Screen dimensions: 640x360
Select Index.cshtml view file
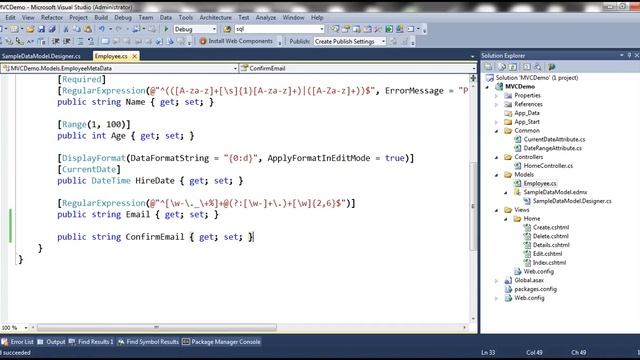coord(549,263)
